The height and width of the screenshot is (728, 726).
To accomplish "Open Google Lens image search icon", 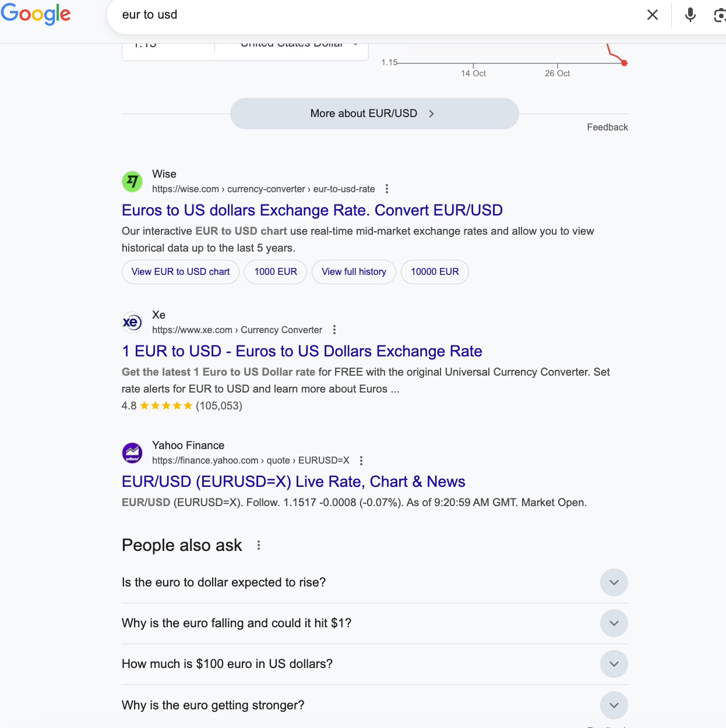I will tap(720, 15).
